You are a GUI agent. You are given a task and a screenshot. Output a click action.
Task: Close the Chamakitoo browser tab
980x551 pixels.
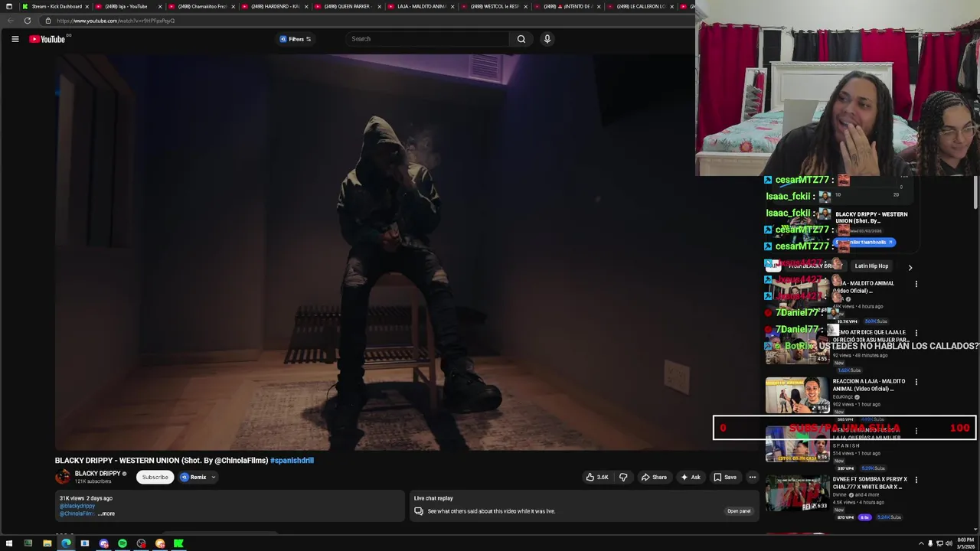coord(234,6)
